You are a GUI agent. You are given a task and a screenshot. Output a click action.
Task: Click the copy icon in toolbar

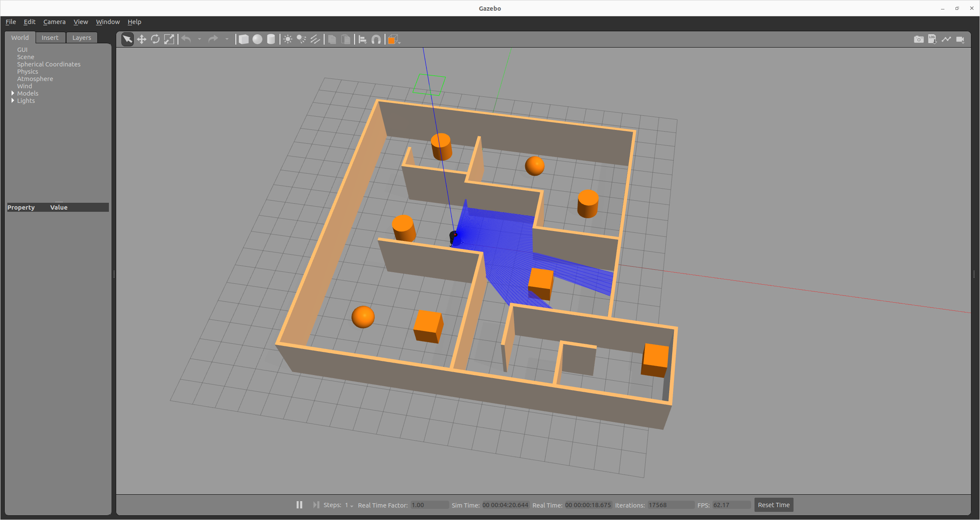coord(332,39)
